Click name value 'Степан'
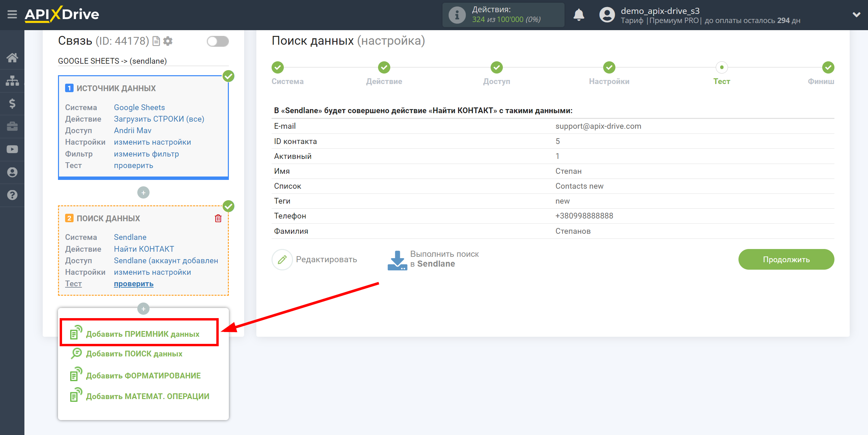868x435 pixels. pos(569,171)
